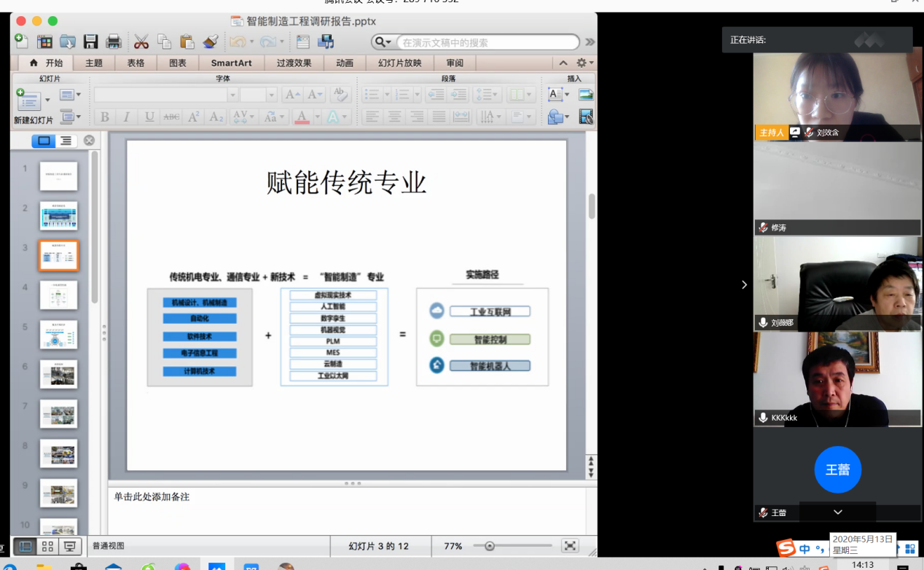The width and height of the screenshot is (924, 570).
Task: Switch to the SmartArt tab
Action: (x=231, y=63)
